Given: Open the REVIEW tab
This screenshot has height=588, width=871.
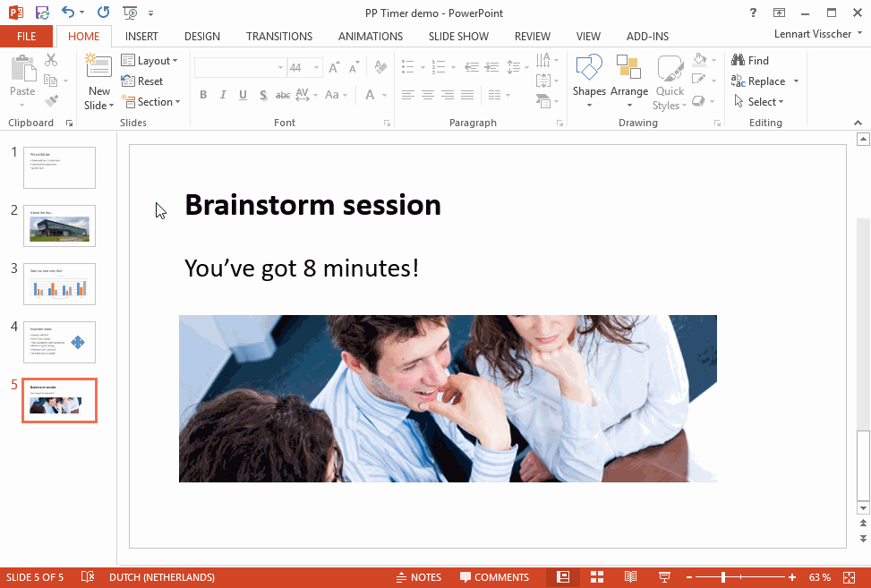Looking at the screenshot, I should [x=532, y=36].
